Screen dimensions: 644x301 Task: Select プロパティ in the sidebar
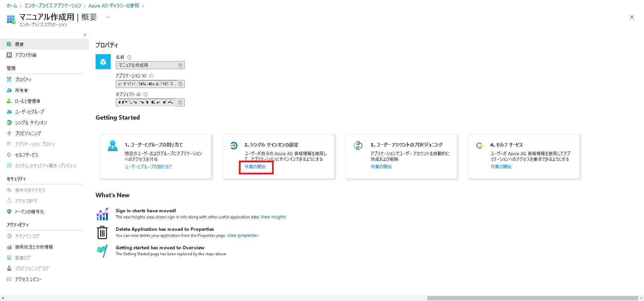[23, 80]
